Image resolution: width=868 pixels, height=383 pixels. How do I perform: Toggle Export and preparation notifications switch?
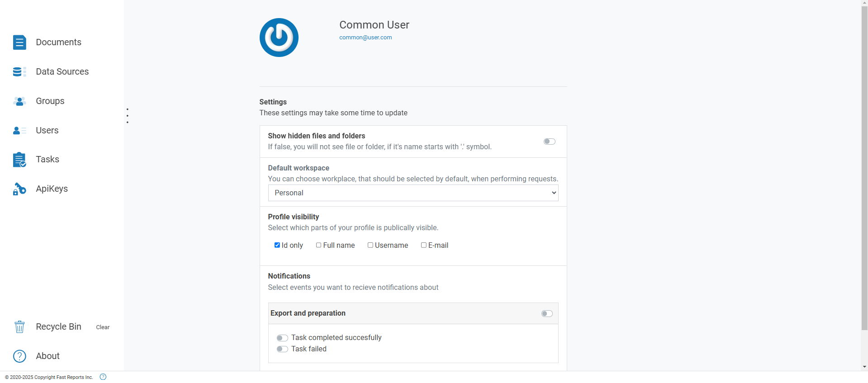(x=547, y=314)
